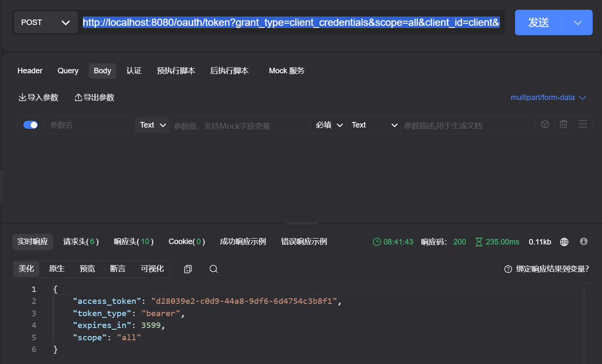602x364 pixels.
Task: Click 导出参数 export parameters
Action: [x=94, y=97]
